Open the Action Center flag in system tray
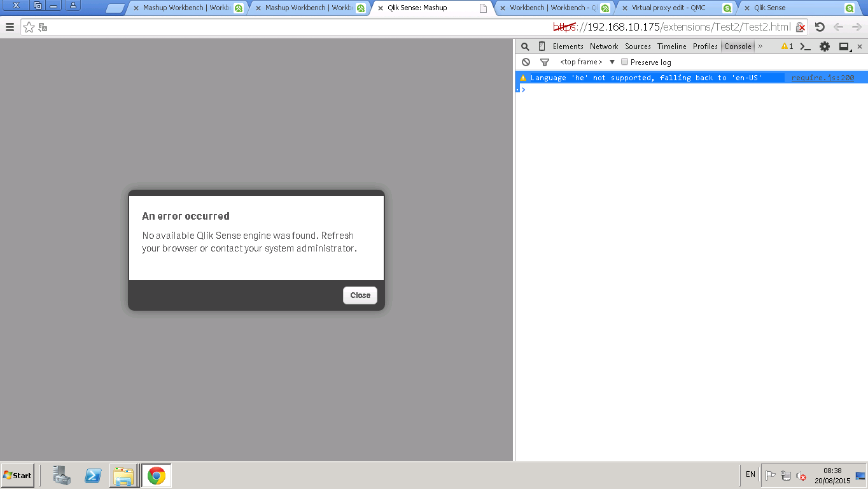 tap(770, 475)
